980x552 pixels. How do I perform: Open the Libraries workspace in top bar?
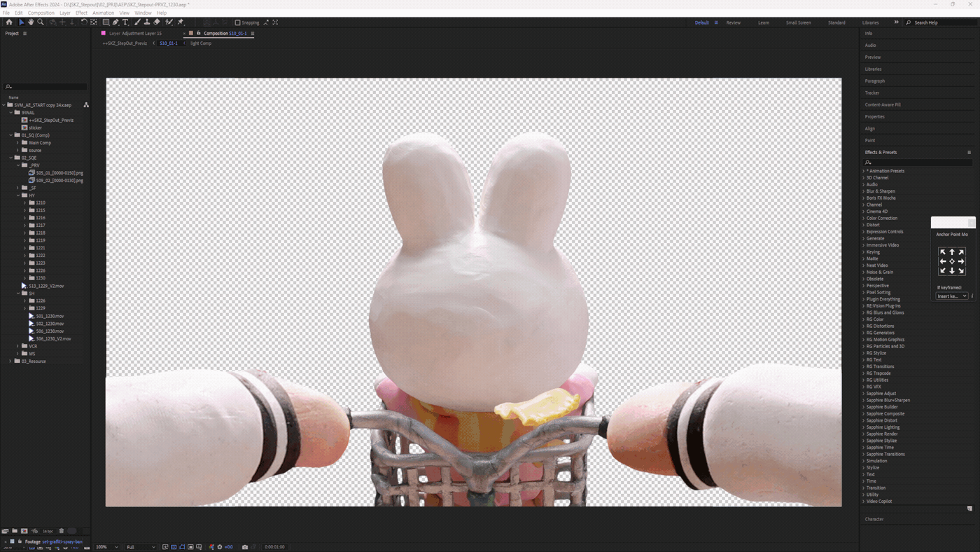coord(870,22)
